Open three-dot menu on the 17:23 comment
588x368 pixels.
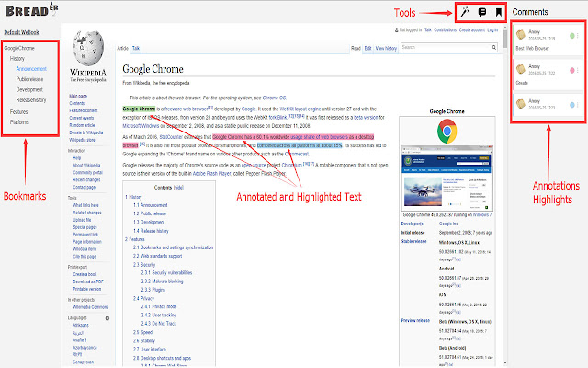point(578,105)
